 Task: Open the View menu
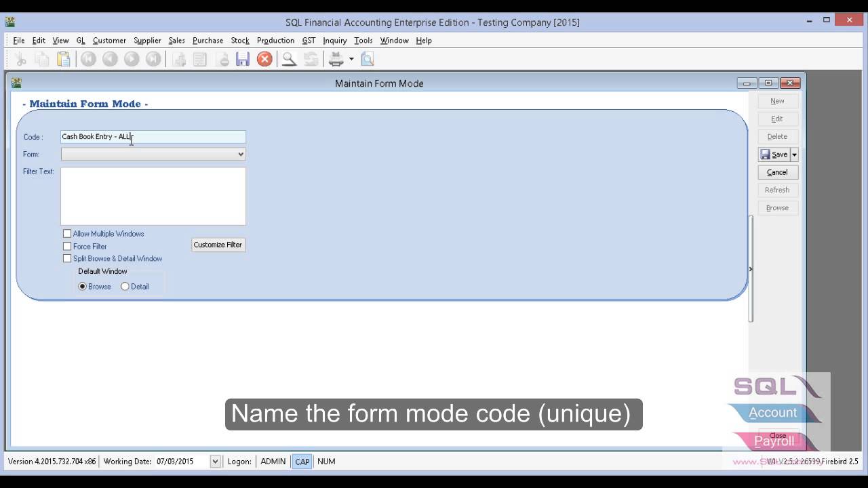(x=60, y=41)
